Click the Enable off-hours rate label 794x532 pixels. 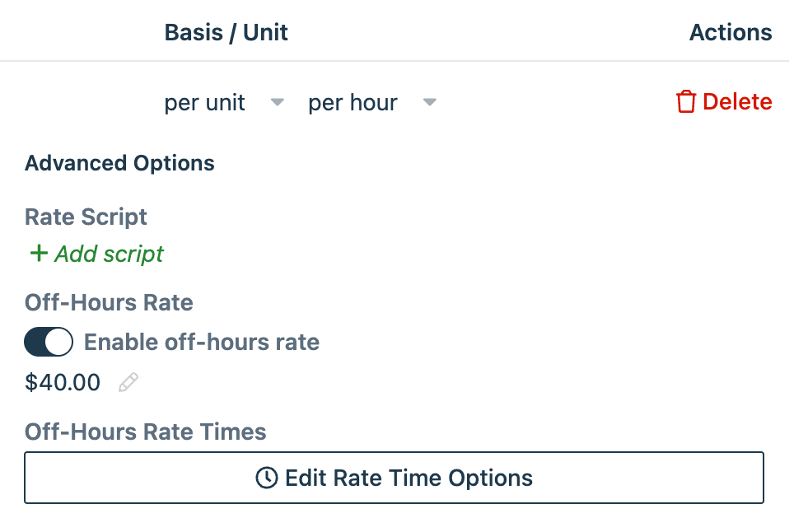203,342
